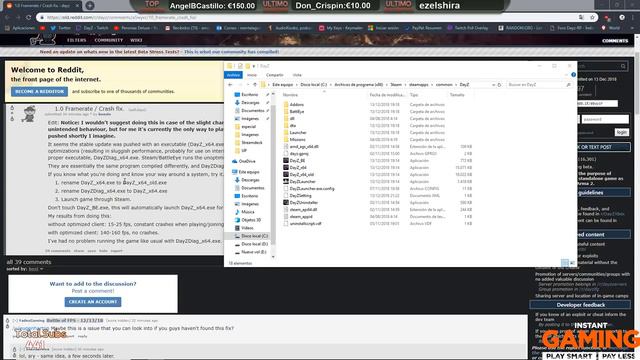The image size is (640, 360).
Task: Click steamapps in breadcrumb path
Action: pos(418,85)
